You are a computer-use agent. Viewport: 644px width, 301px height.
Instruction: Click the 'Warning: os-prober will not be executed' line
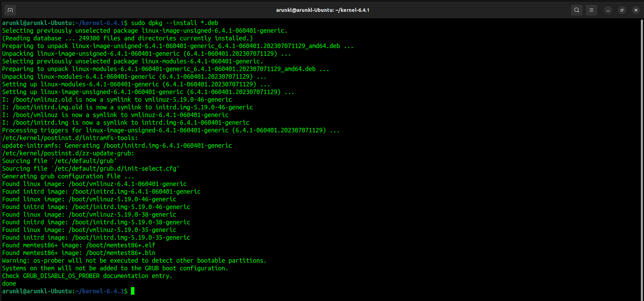click(134, 261)
